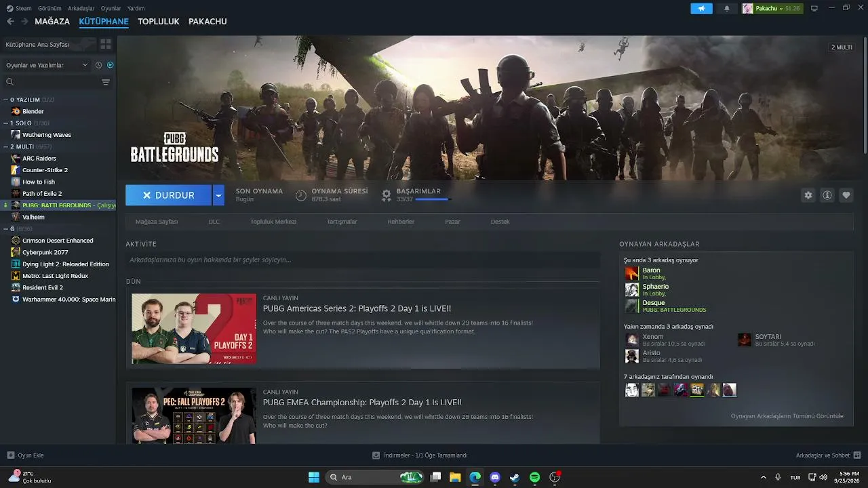Open PUBG game settings gear
Image resolution: width=868 pixels, height=488 pixels.
click(808, 195)
